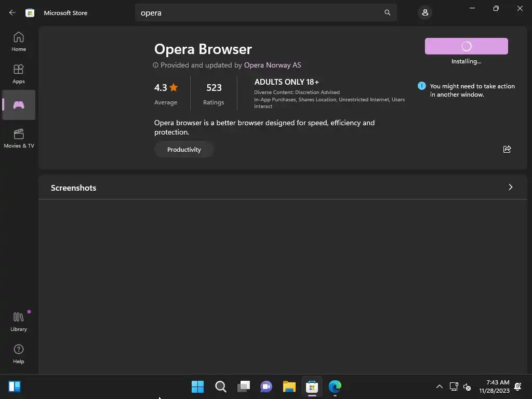The width and height of the screenshot is (532, 399).
Task: Open the Widgets icon on taskbar
Action: [x=15, y=387]
